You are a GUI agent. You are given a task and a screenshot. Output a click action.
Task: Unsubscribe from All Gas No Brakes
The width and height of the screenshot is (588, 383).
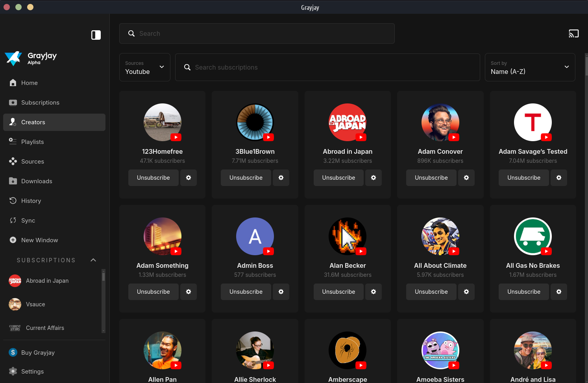pyautogui.click(x=523, y=292)
